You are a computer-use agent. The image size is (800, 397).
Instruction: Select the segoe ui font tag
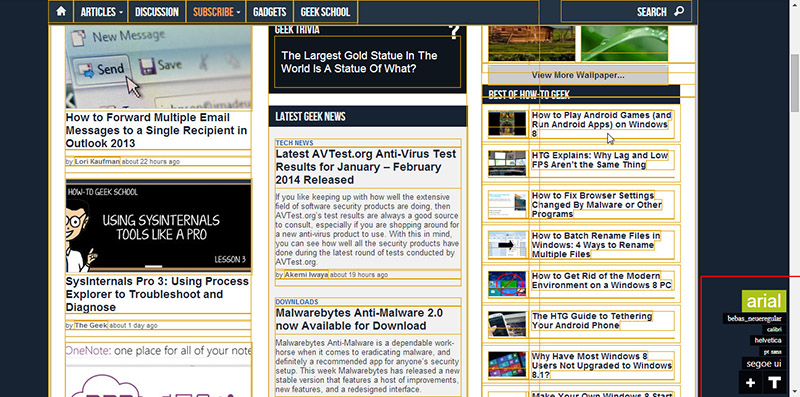(x=764, y=364)
